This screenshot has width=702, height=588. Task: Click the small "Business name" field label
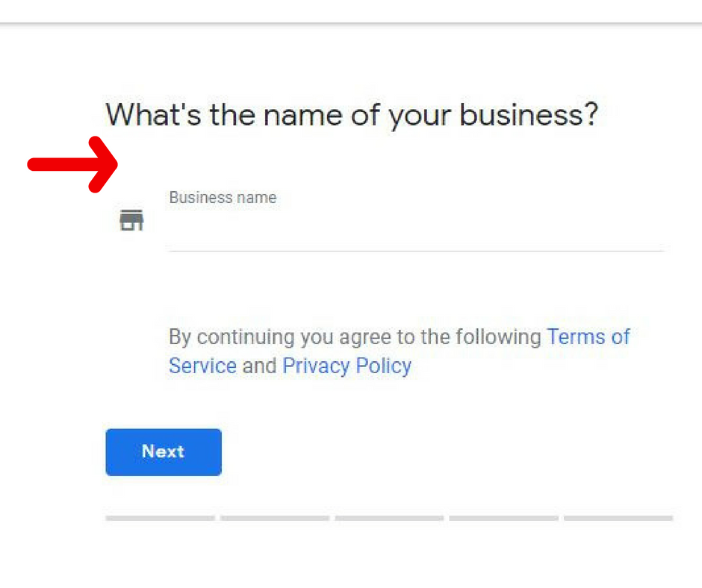[223, 198]
